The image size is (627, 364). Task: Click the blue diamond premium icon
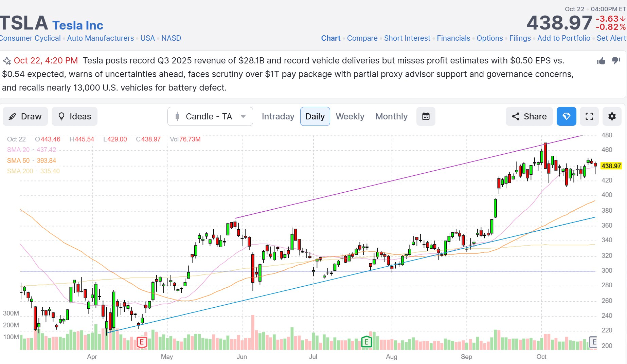(566, 116)
